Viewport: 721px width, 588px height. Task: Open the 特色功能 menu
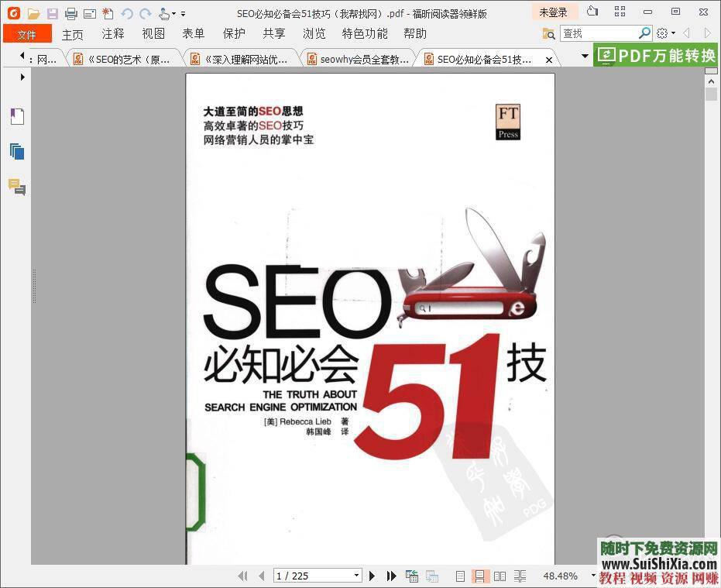(x=363, y=33)
